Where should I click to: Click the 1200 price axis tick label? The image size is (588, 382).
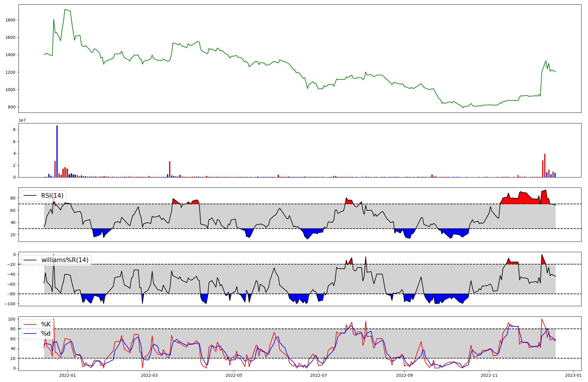(10, 72)
